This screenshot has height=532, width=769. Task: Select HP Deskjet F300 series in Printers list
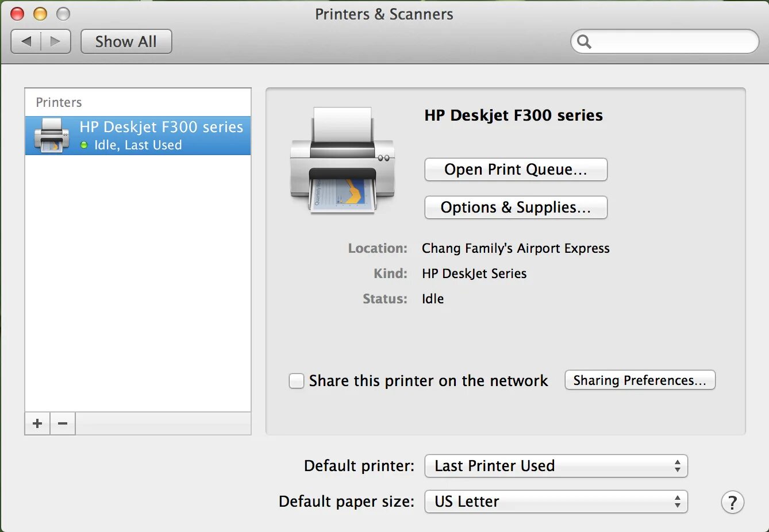[x=138, y=136]
